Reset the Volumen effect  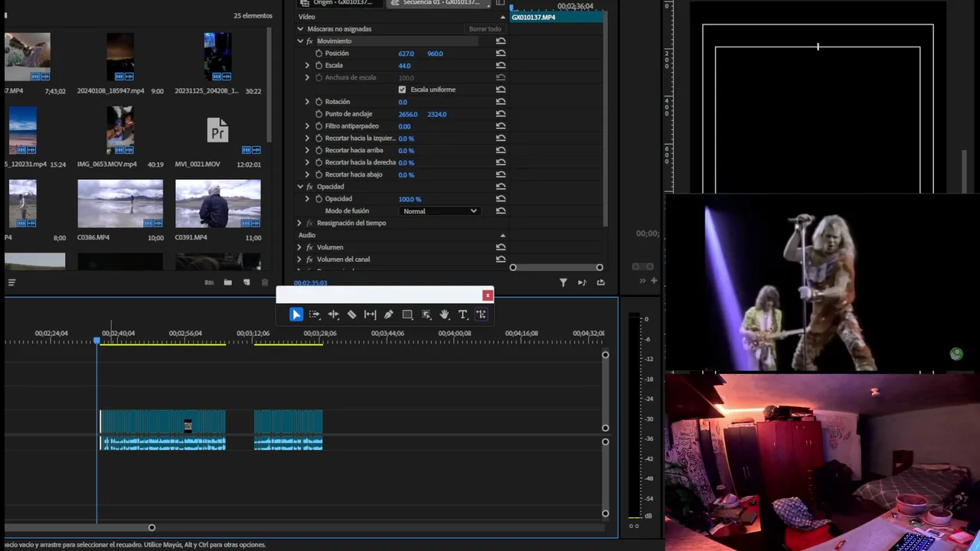point(501,247)
